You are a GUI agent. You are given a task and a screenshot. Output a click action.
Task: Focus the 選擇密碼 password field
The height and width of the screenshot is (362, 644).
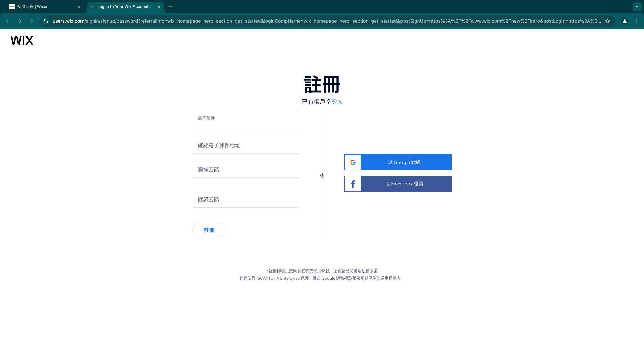[x=246, y=170]
